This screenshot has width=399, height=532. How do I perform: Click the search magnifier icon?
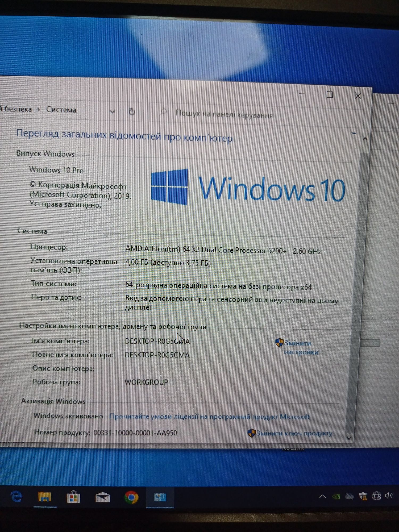point(163,112)
